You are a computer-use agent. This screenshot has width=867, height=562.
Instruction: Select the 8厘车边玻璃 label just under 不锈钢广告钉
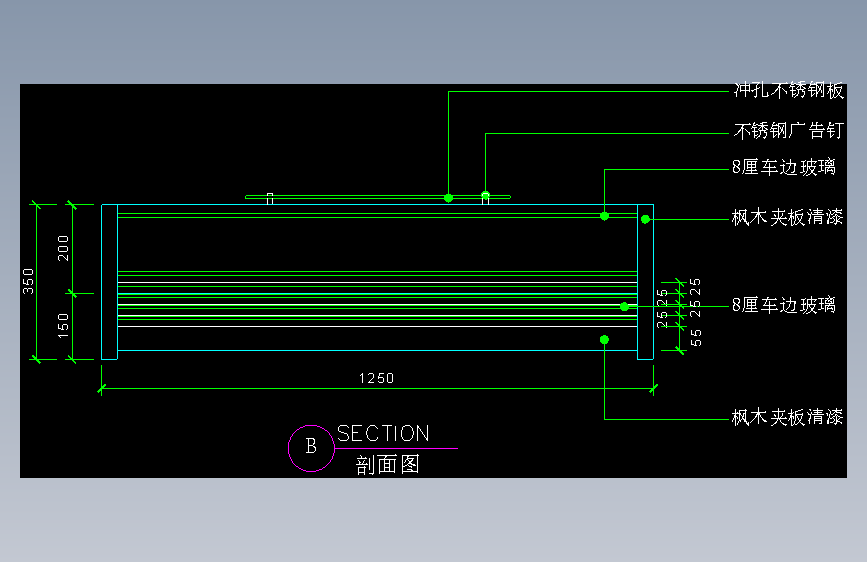(x=784, y=167)
